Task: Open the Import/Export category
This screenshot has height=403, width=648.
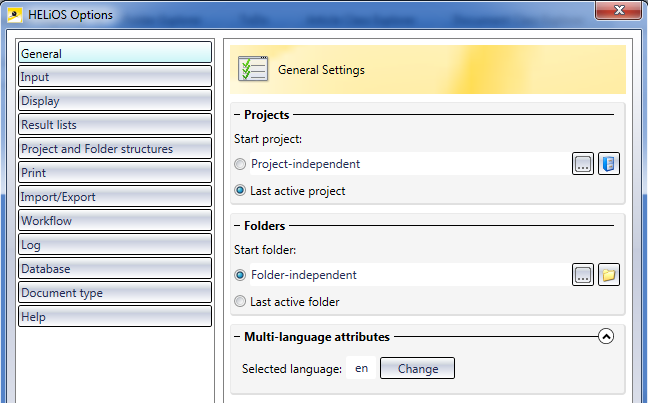Action: click(x=115, y=196)
